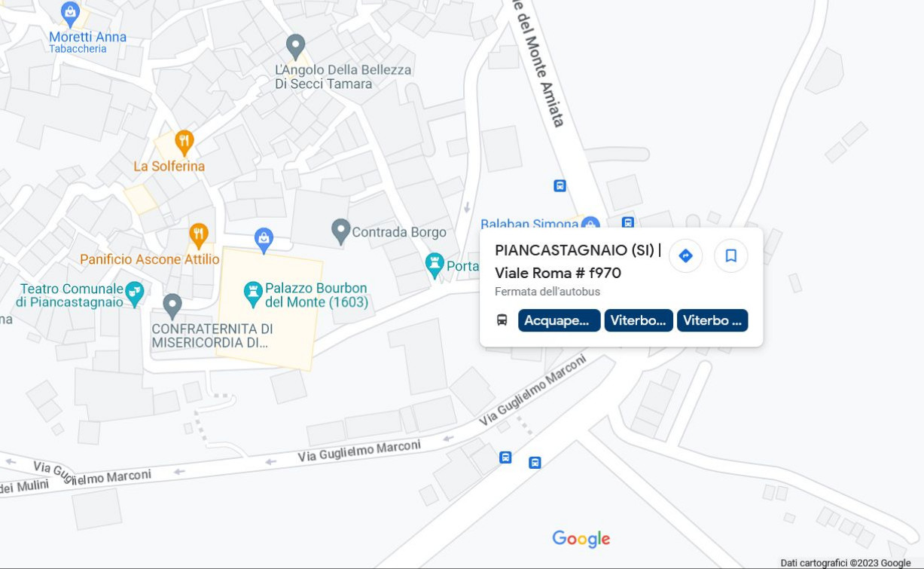The height and width of the screenshot is (569, 924).
Task: Save the bus stop using the bookmark icon
Action: (x=730, y=256)
